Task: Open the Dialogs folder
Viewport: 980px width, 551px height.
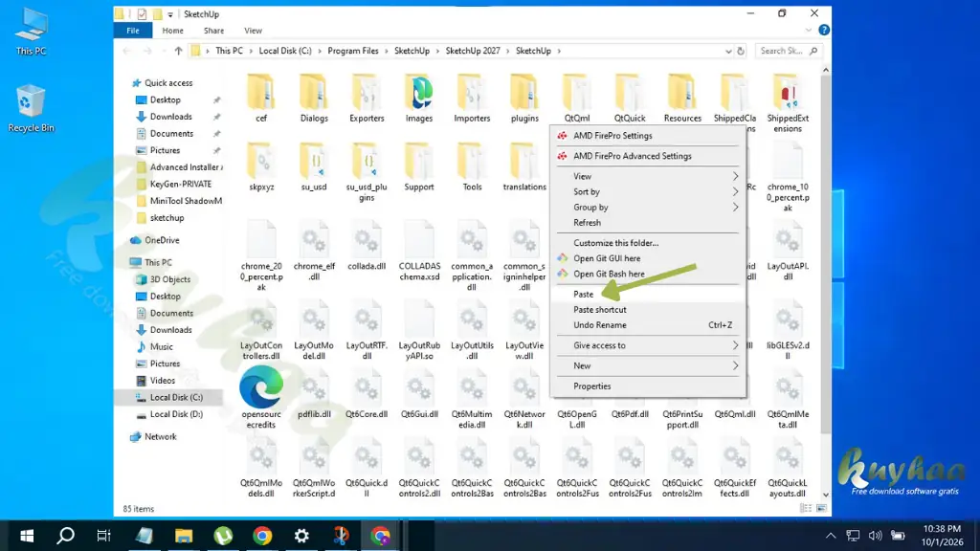Action: point(314,99)
